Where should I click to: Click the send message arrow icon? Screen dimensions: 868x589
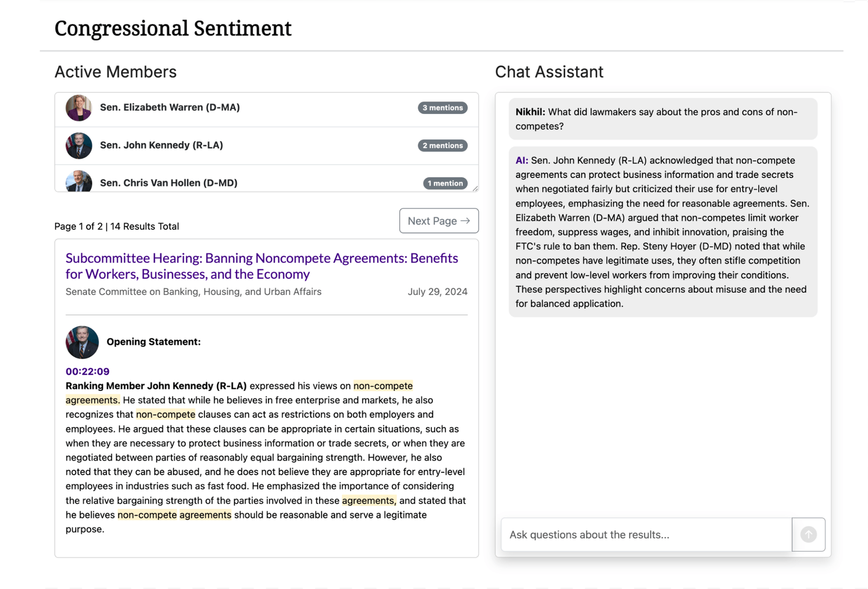[x=808, y=534]
